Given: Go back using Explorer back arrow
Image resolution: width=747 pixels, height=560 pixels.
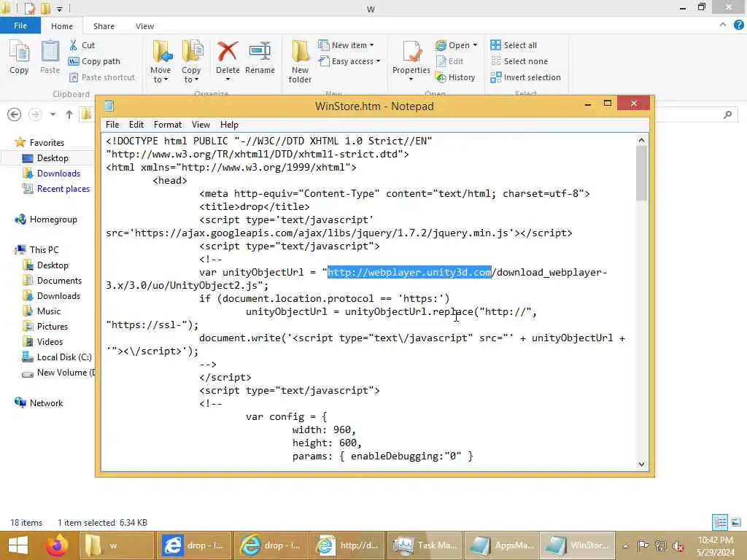Looking at the screenshot, I should pos(15,114).
